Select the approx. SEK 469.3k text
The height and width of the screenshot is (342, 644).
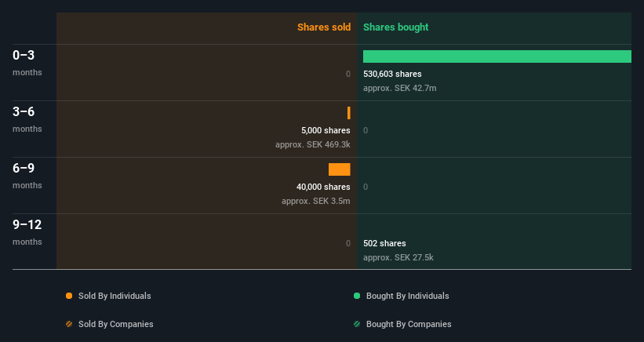(312, 144)
